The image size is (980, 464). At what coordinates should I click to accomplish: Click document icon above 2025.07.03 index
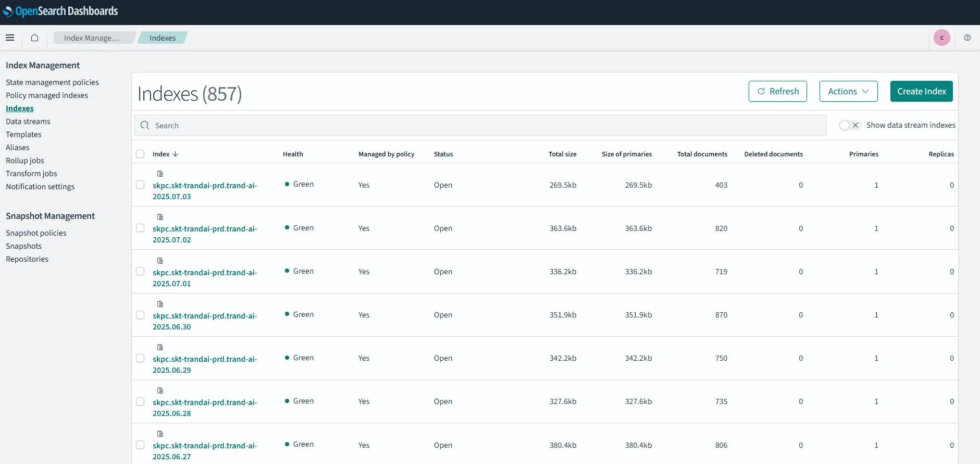click(x=160, y=174)
